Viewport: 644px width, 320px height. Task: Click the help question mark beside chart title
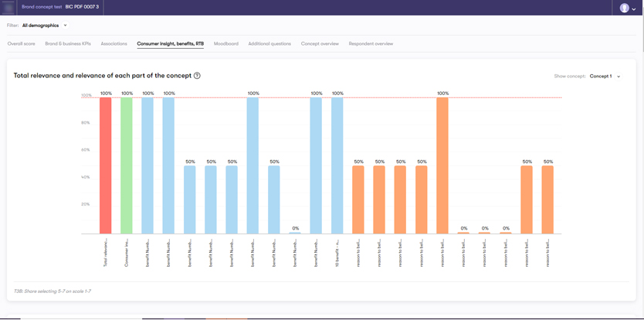pyautogui.click(x=197, y=76)
